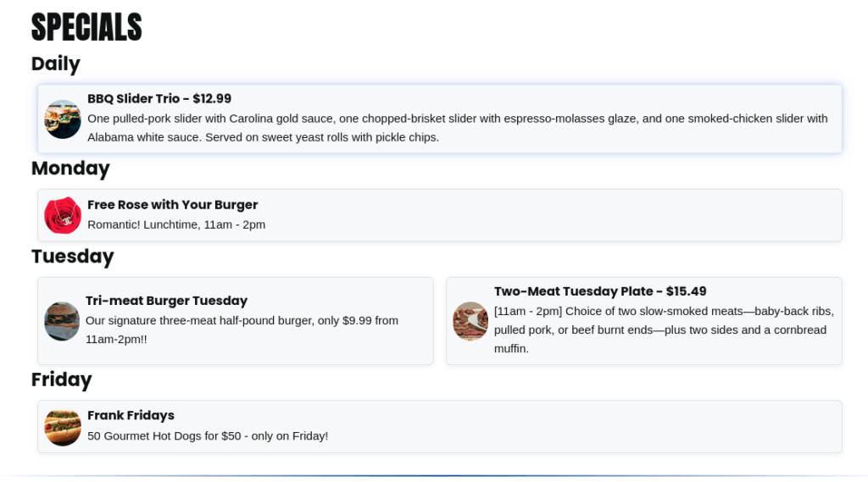Open the BBQ Slider Trio – $12.99 title
This screenshot has width=868, height=482.
pos(159,98)
